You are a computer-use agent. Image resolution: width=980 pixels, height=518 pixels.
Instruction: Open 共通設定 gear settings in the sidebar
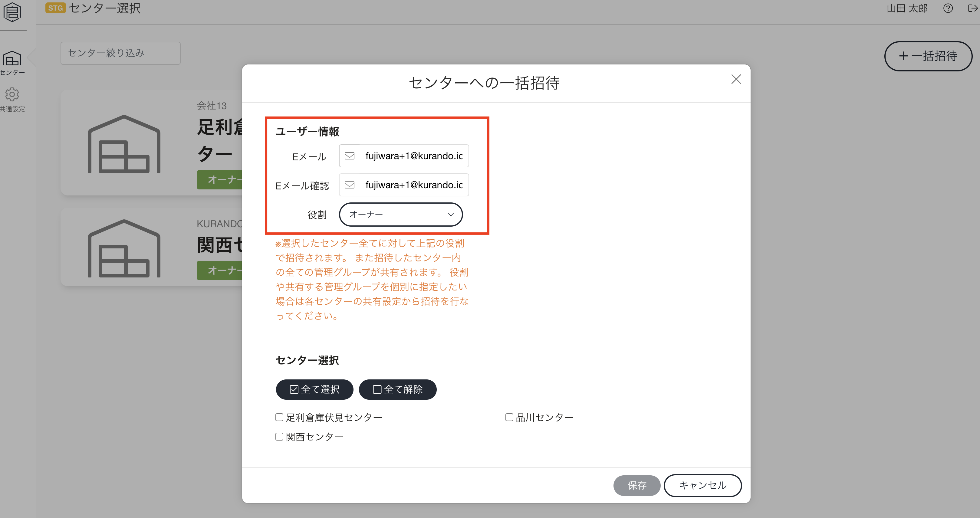12,100
